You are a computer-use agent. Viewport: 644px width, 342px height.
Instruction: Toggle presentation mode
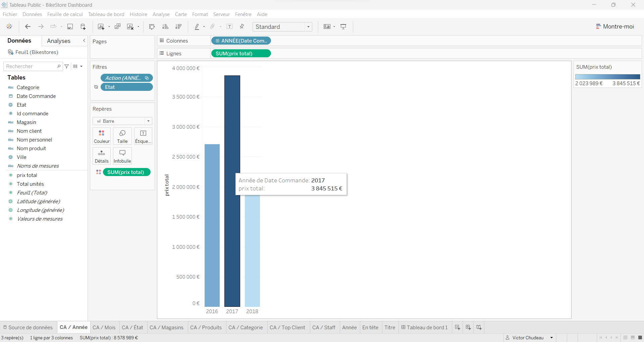click(343, 26)
